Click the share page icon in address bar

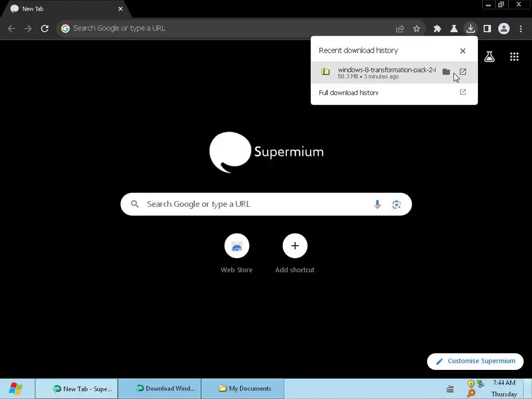pyautogui.click(x=400, y=29)
